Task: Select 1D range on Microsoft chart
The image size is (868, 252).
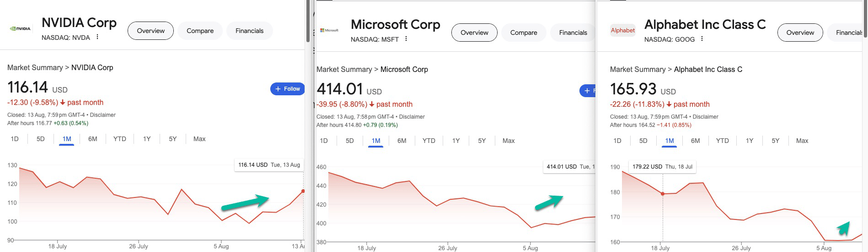Action: tap(324, 141)
